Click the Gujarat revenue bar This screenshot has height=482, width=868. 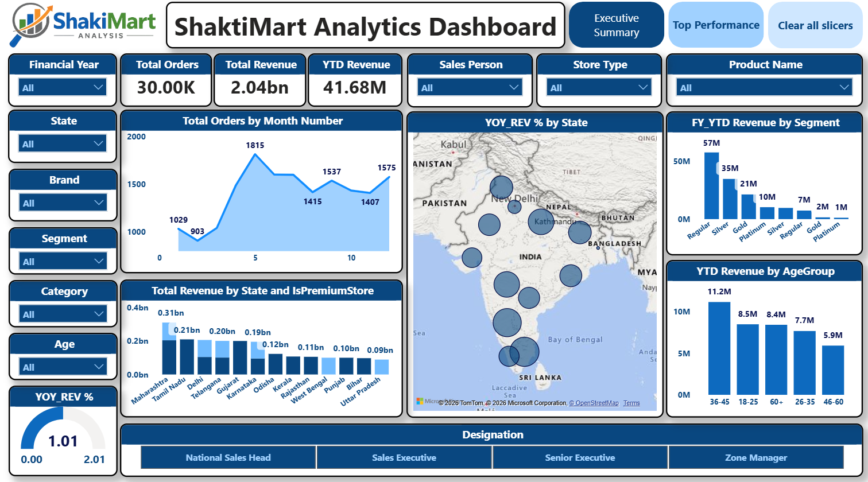click(240, 358)
